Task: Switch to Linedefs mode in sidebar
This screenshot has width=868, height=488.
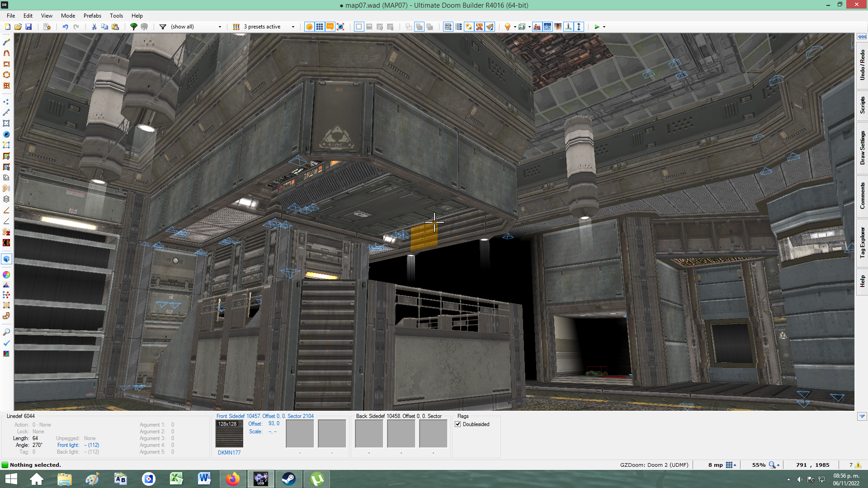Action: [6, 113]
